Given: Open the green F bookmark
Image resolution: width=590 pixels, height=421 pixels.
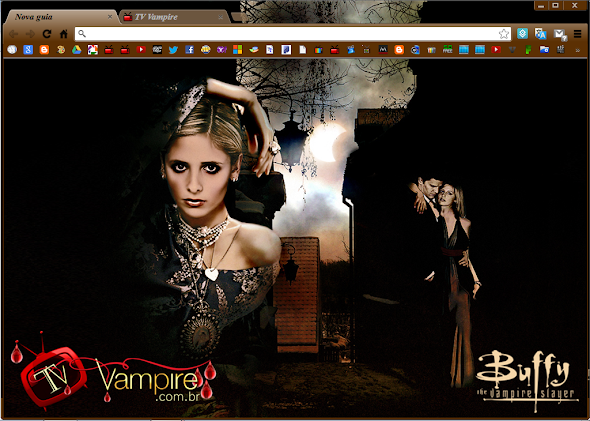Looking at the screenshot, I should [528, 50].
